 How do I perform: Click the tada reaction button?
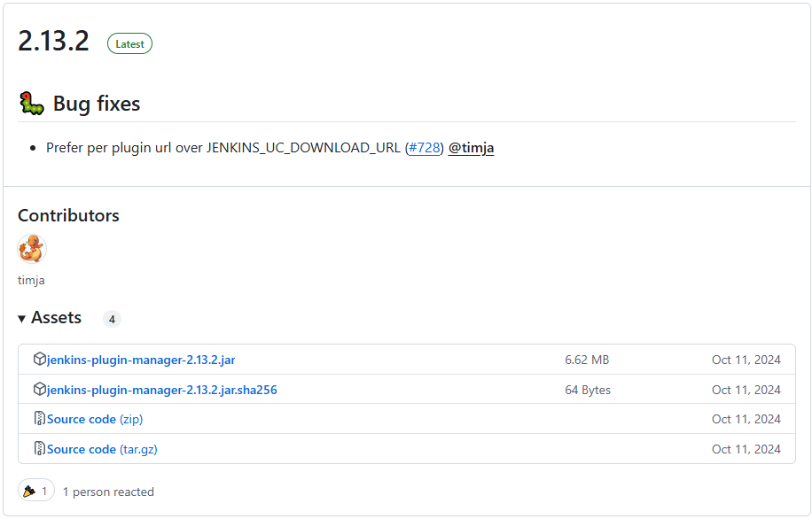pos(36,491)
